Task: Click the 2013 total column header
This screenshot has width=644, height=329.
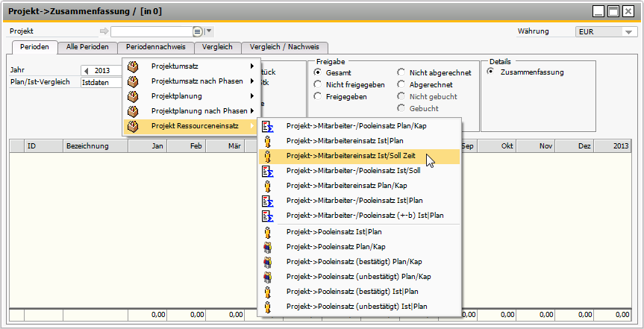Action: (x=613, y=146)
